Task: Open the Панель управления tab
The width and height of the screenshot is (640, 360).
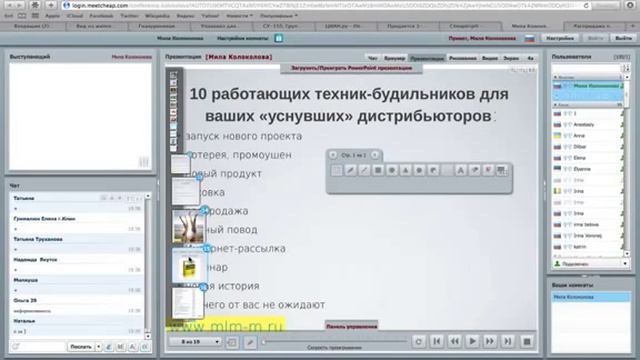Action: 351,326
